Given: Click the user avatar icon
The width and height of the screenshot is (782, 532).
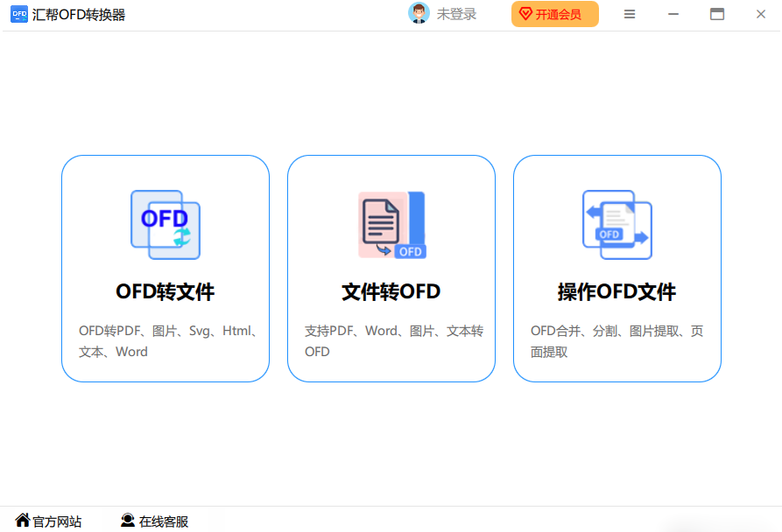Looking at the screenshot, I should [419, 14].
